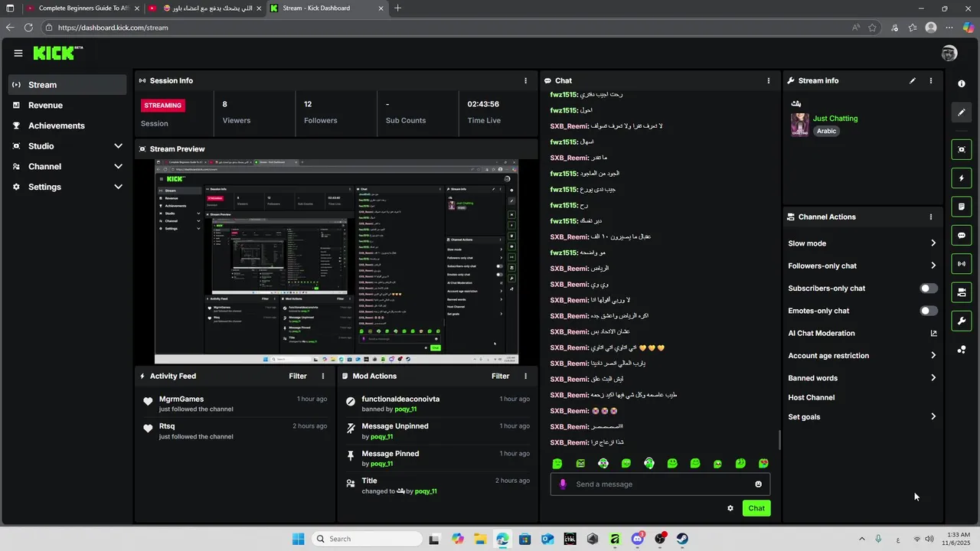Screen dimensions: 980x551
Task: Open Channel Actions three-dot menu
Action: point(931,217)
